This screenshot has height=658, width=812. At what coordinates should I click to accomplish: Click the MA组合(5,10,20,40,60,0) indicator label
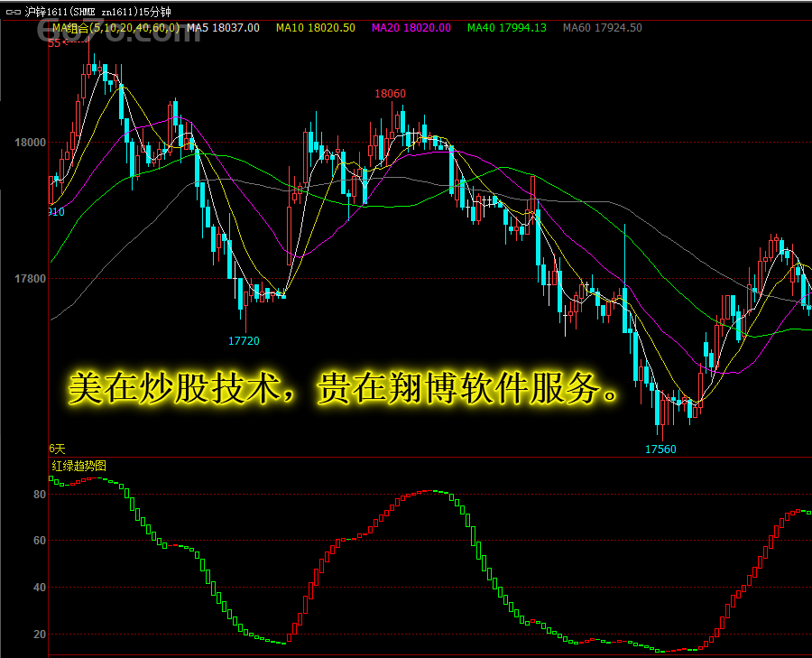pyautogui.click(x=116, y=28)
